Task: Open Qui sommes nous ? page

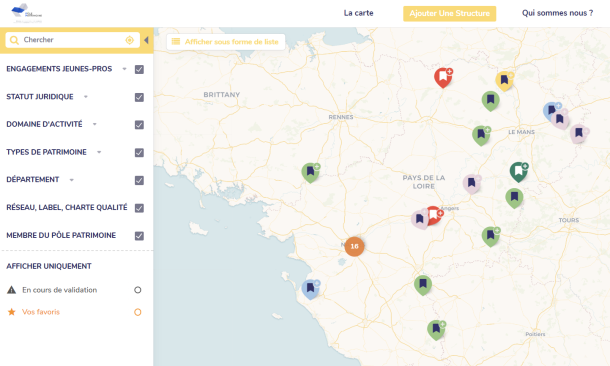Action: point(557,13)
